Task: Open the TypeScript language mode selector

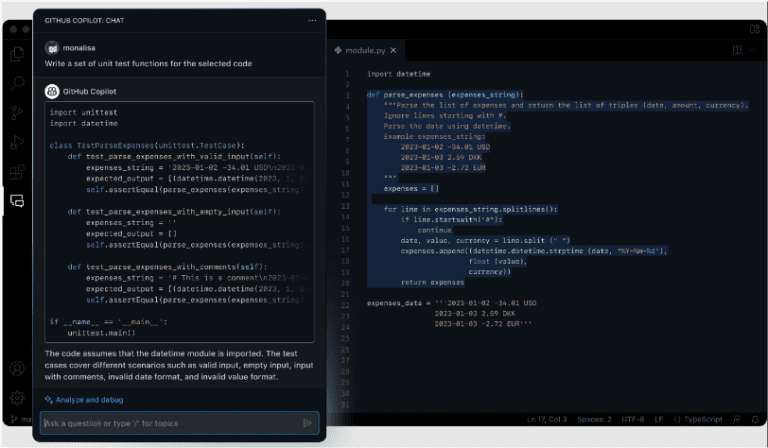Action: point(698,419)
